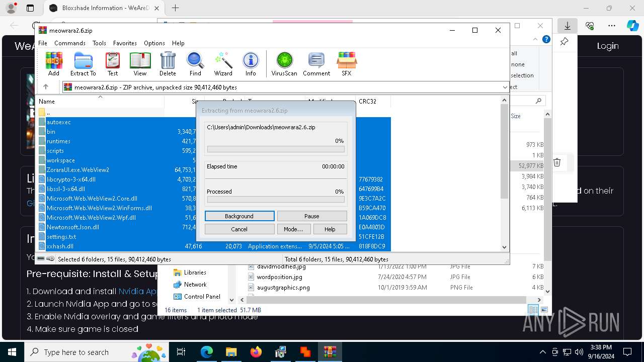
Task: Click the Login link on the webpage
Action: [608, 46]
